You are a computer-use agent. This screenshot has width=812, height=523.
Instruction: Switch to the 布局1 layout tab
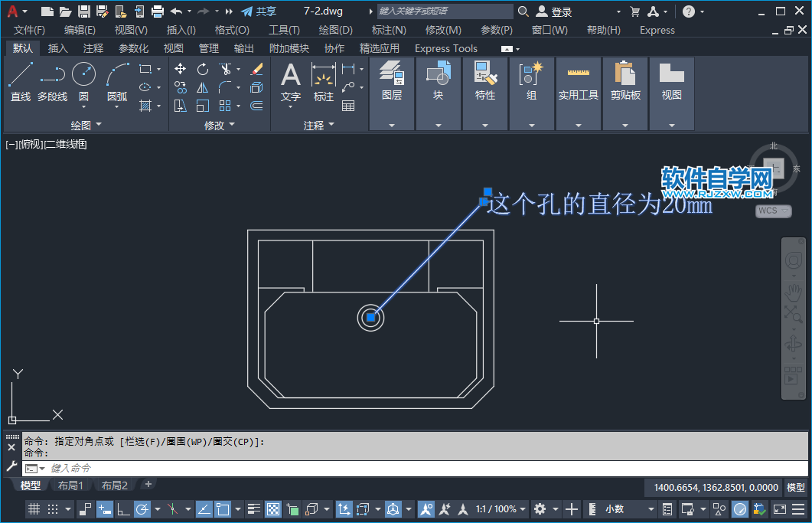tap(70, 485)
